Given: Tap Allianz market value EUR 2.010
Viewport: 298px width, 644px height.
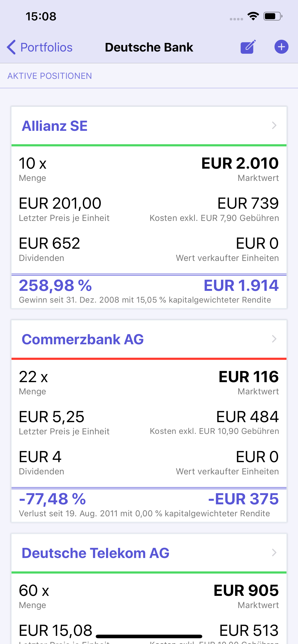Looking at the screenshot, I should [x=240, y=163].
